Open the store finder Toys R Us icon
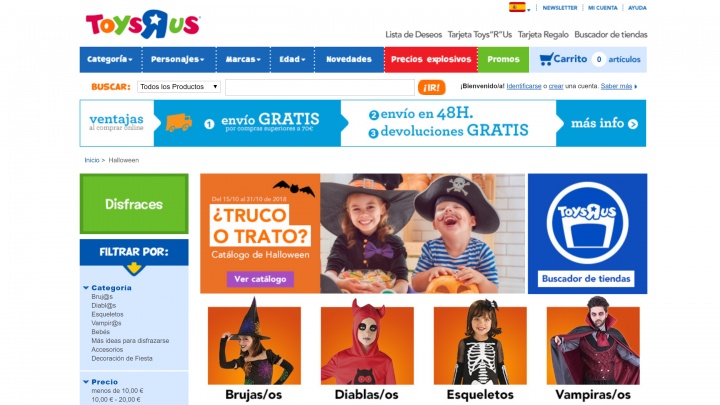 [587, 223]
